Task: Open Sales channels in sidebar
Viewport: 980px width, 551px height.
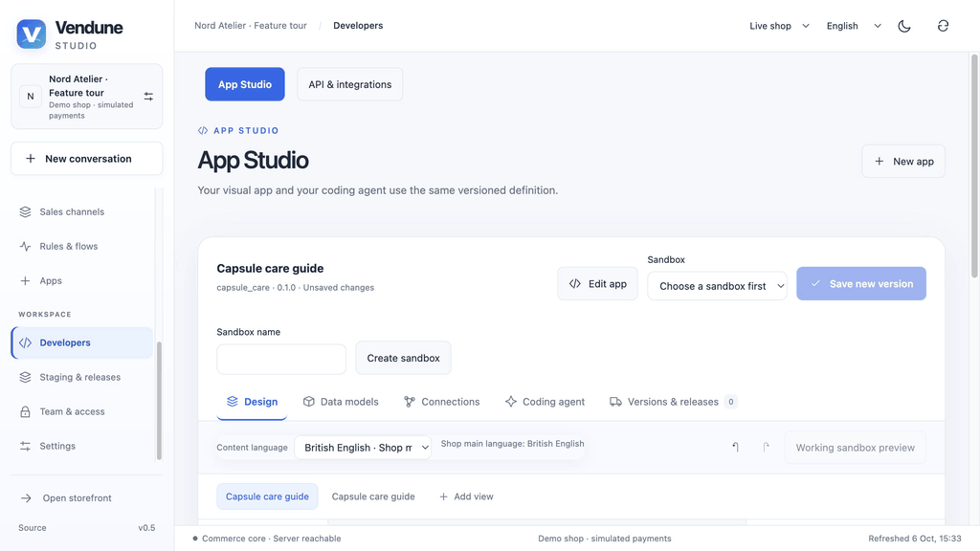Action: tap(82, 211)
